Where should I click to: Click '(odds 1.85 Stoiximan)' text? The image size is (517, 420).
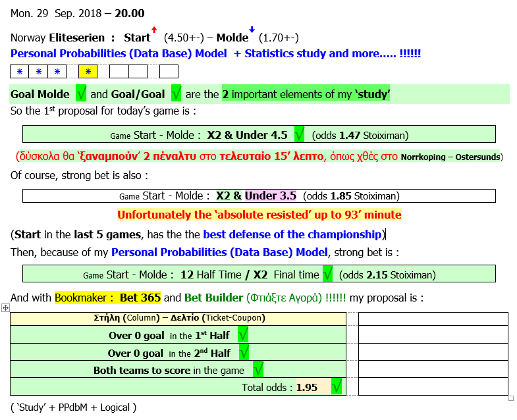point(351,196)
